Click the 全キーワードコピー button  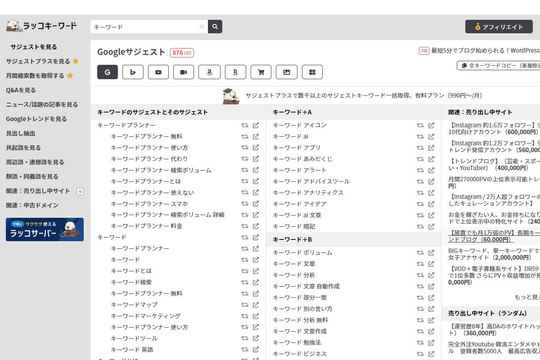tap(498, 65)
